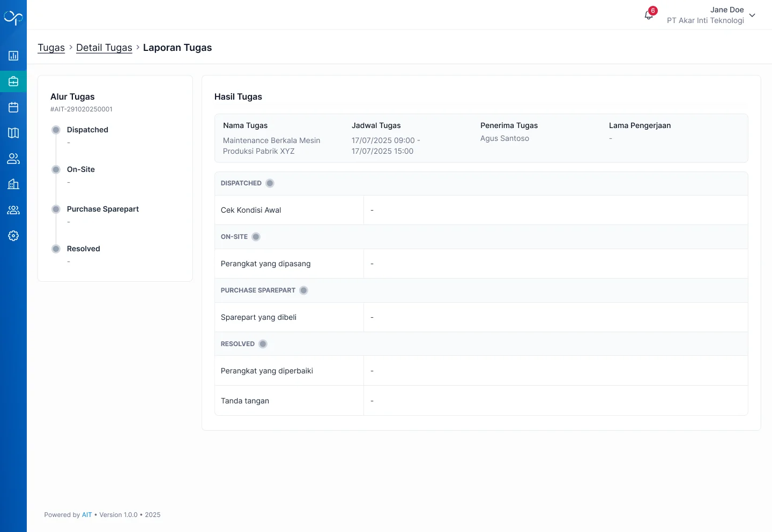Click the Purchase Sparepart label in Alur Tugas
The width and height of the screenshot is (772, 532).
pyautogui.click(x=103, y=209)
